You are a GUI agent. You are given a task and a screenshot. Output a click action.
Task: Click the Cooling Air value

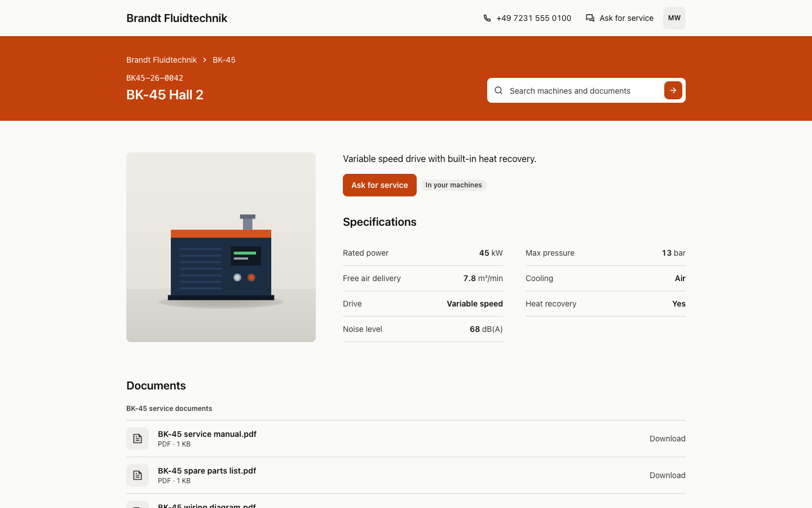[680, 278]
